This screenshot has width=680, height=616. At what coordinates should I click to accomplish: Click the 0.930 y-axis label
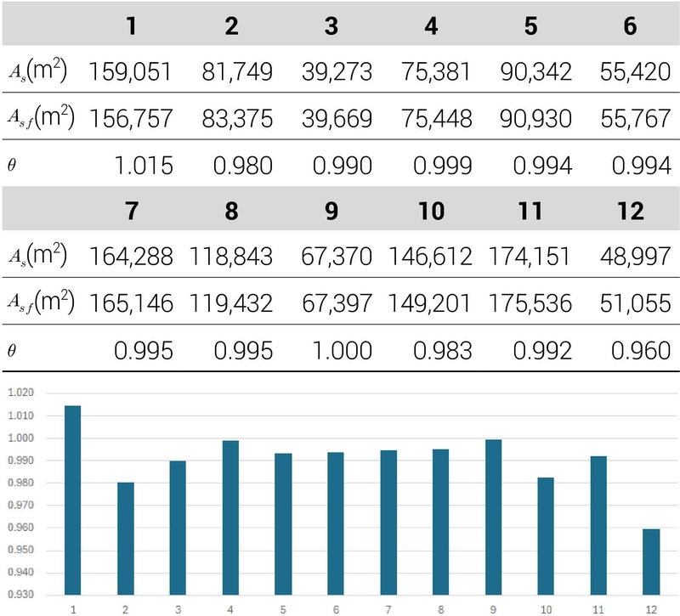(25, 595)
